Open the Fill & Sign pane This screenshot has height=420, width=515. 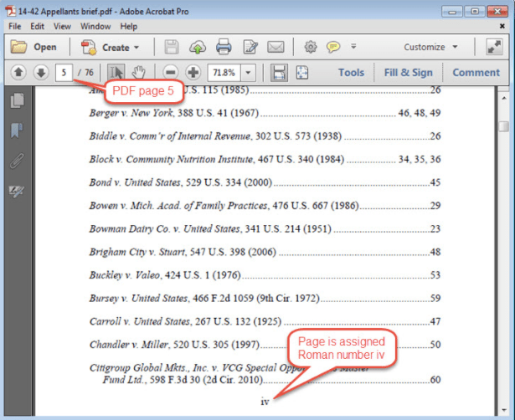(409, 73)
